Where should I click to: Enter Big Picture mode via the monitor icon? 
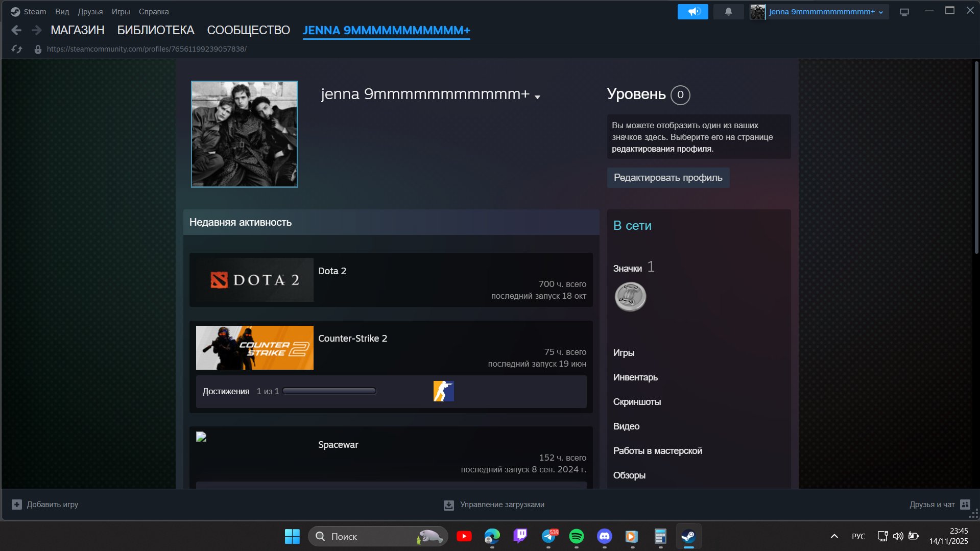click(904, 11)
